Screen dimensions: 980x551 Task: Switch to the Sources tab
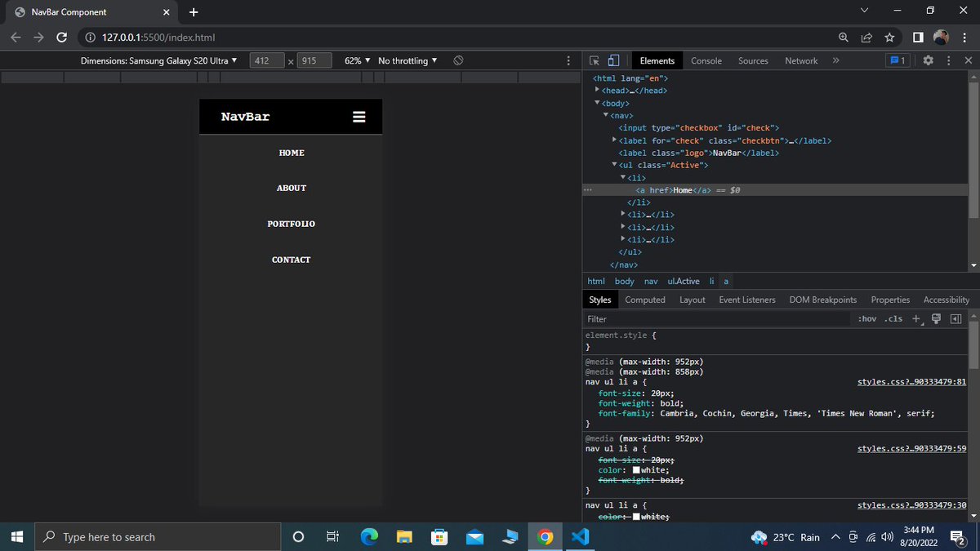(753, 60)
